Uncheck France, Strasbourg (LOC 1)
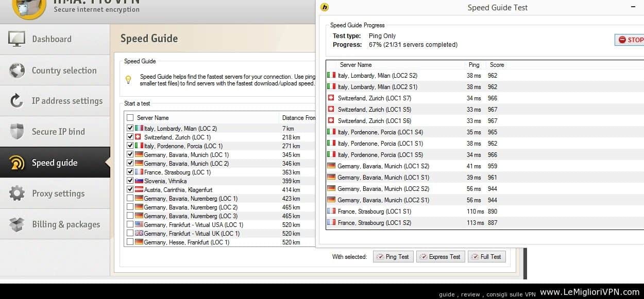The height and width of the screenshot is (299, 644). coord(130,172)
